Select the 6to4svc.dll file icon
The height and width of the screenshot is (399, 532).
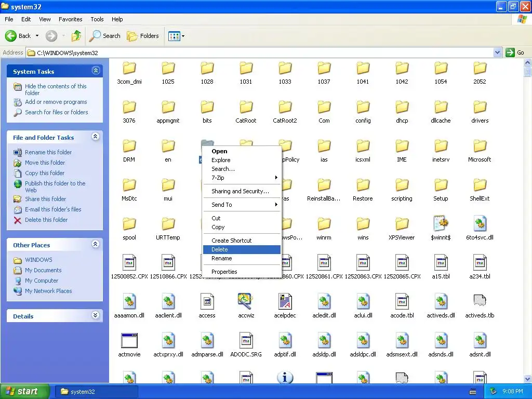tap(480, 223)
